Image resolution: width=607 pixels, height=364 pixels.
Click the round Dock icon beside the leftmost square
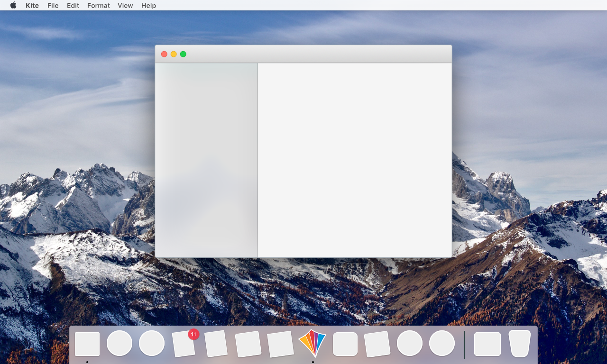120,343
